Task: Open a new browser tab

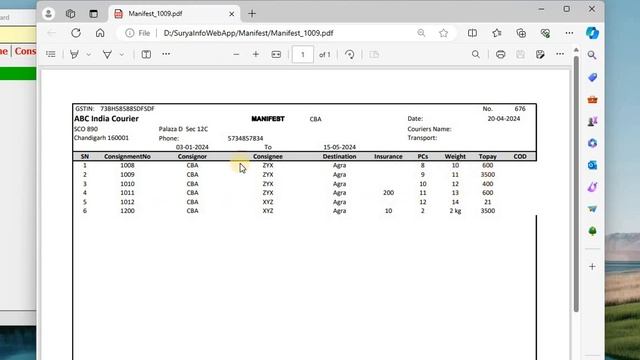Action: coord(252,14)
